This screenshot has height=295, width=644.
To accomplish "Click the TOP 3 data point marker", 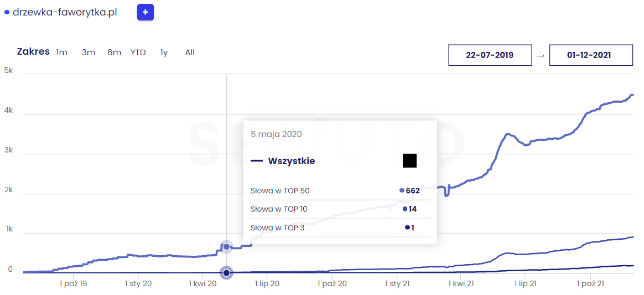I will click(x=226, y=273).
